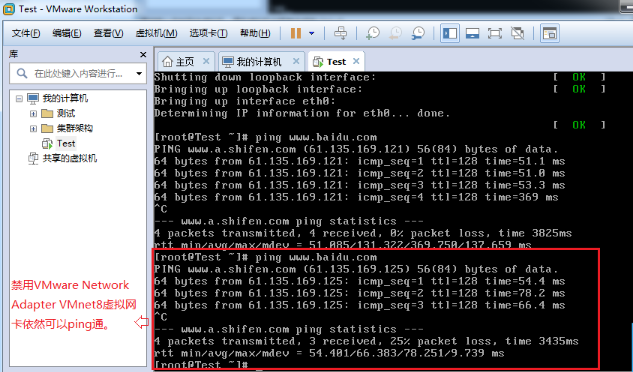Take a snapshot of the virtual machine

373,33
